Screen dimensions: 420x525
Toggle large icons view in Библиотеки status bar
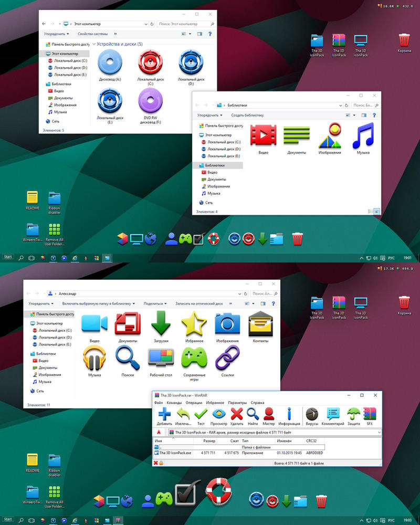pos(376,211)
